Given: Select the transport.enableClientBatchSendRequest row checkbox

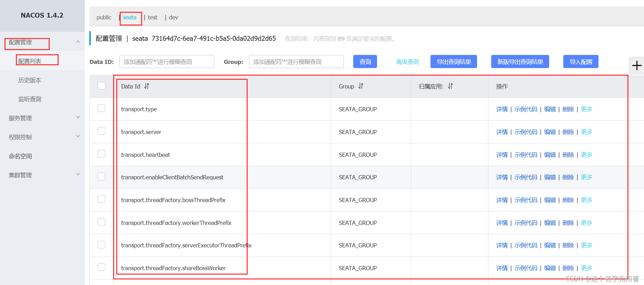Looking at the screenshot, I should (x=101, y=177).
